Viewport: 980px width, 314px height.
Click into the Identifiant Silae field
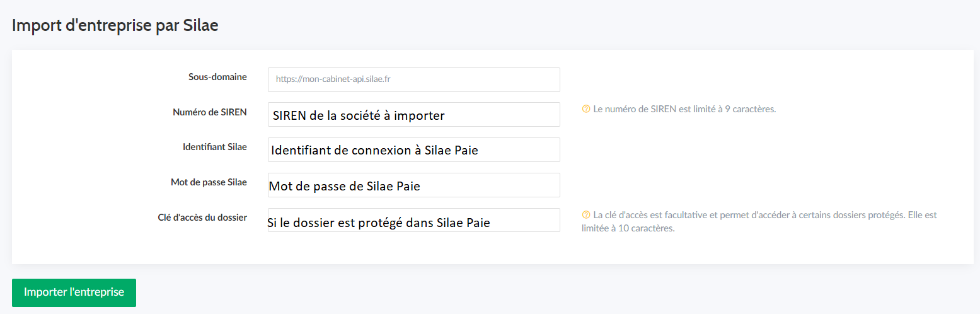(413, 150)
